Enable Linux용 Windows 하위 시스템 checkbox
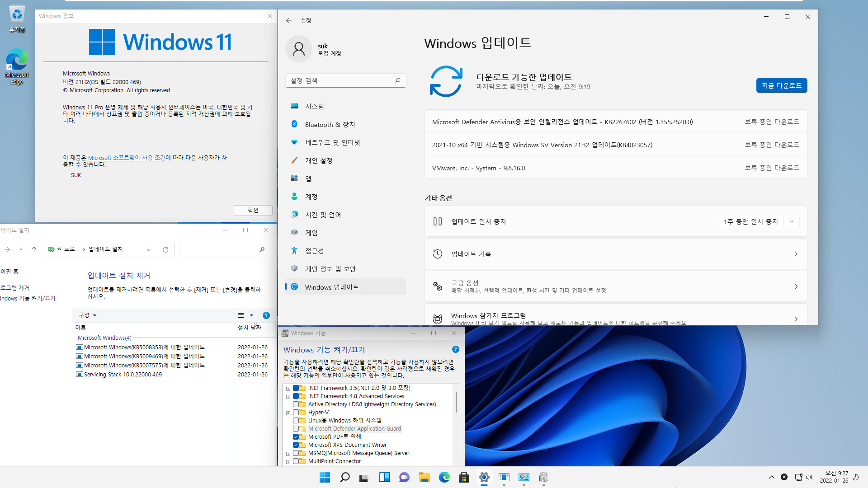868x488 pixels. tap(296, 421)
